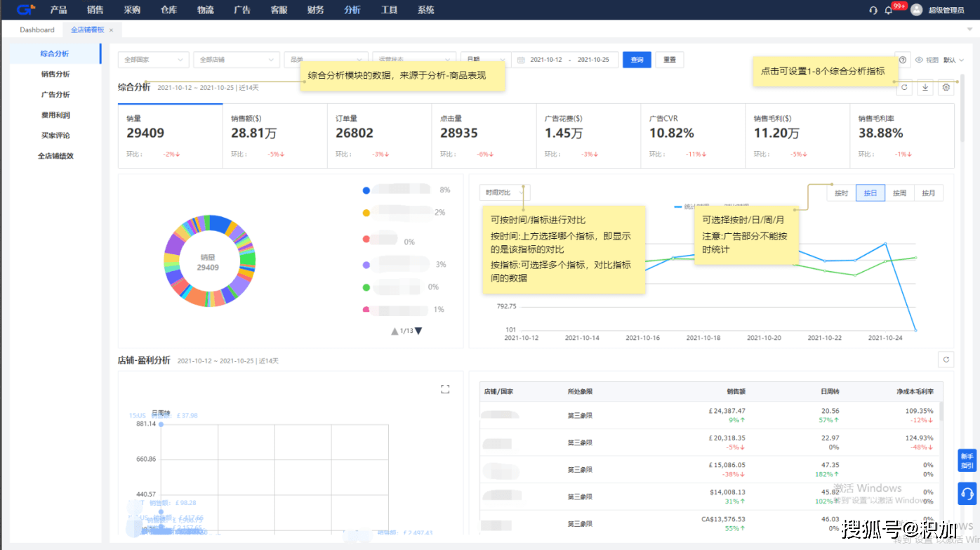Screen dimensions: 980x550
Task: Select the 销售毛利($) metric card
Action: 797,136
